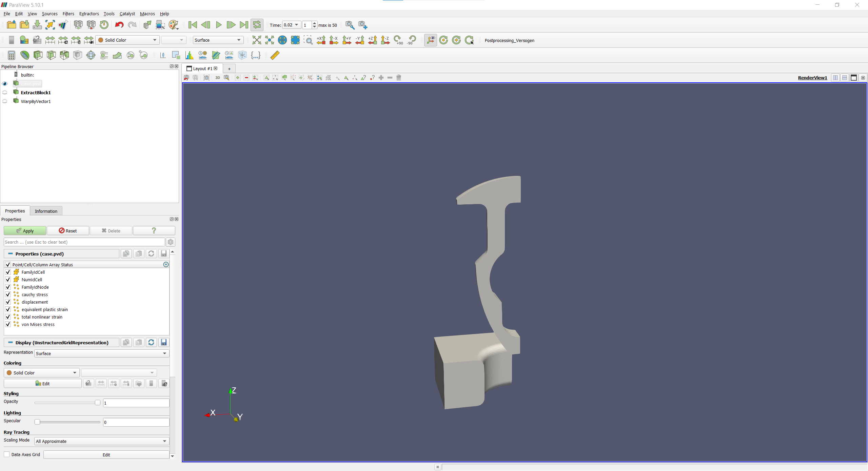Image resolution: width=868 pixels, height=471 pixels.
Task: Open the Calculator filter
Action: [11, 55]
